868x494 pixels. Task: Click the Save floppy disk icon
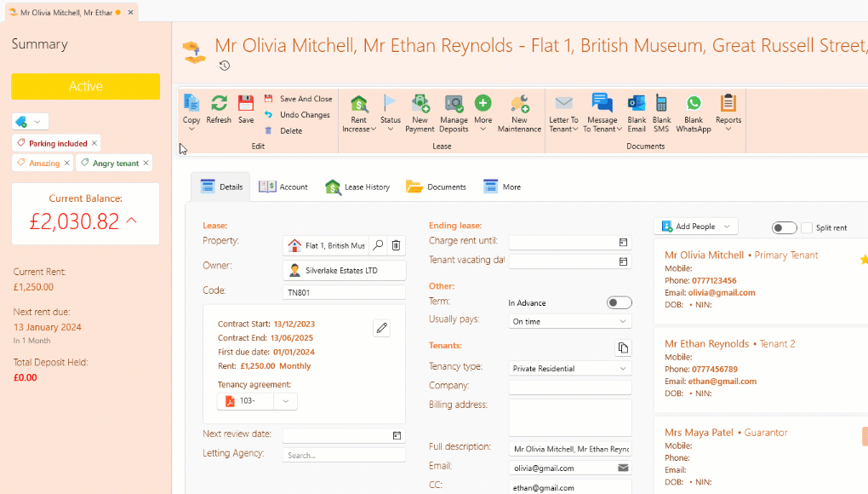(x=246, y=104)
